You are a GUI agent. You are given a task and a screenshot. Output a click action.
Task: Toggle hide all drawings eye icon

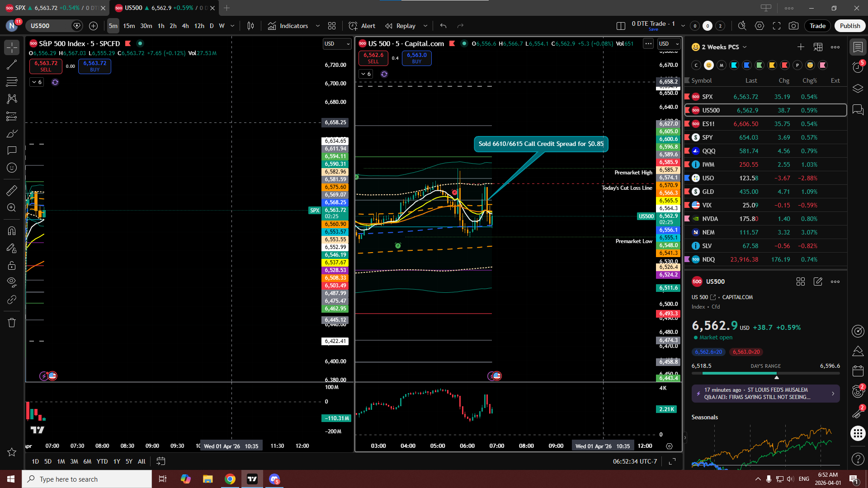point(12,282)
